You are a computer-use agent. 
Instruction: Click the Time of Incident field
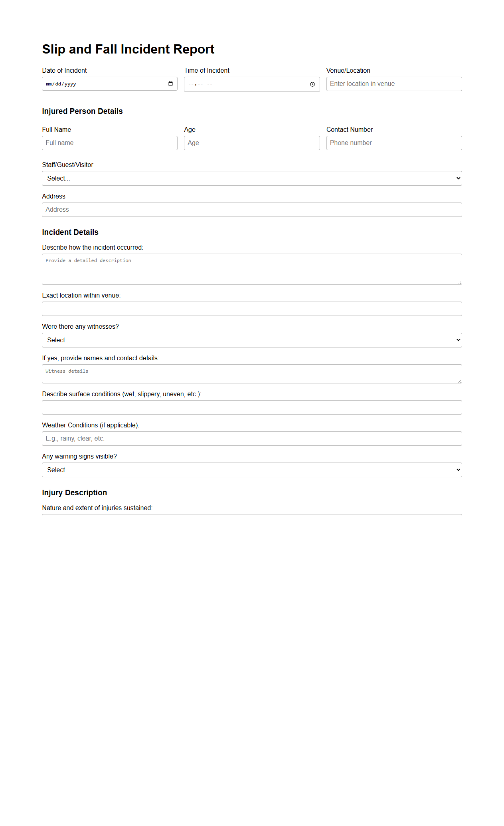tap(239, 84)
